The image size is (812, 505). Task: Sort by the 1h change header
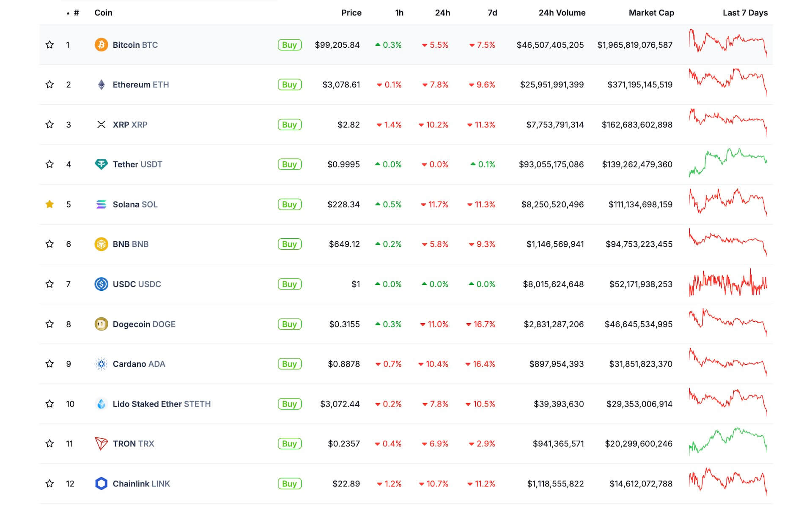399,13
